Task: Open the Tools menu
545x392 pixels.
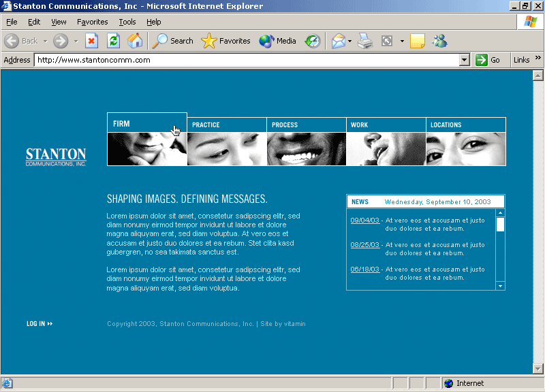Action: pyautogui.click(x=127, y=22)
